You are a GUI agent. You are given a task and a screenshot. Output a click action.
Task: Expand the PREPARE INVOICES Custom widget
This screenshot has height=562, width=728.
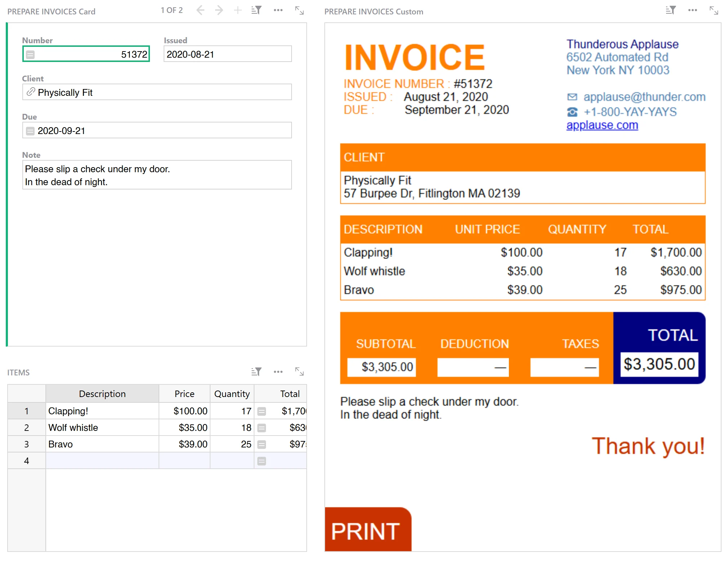714,10
